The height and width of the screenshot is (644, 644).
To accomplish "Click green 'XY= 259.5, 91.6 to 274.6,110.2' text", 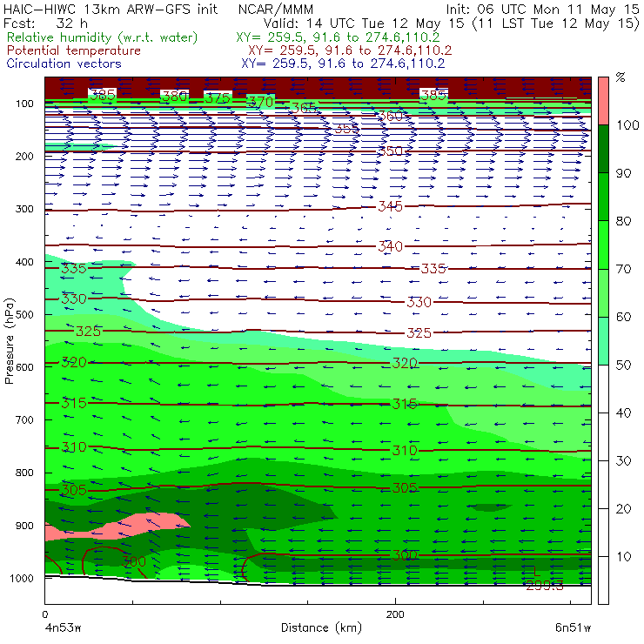I will [x=338, y=37].
